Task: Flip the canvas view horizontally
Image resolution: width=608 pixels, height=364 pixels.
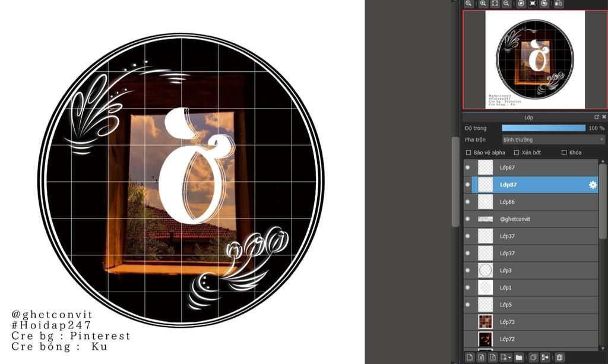Action: click(558, 3)
